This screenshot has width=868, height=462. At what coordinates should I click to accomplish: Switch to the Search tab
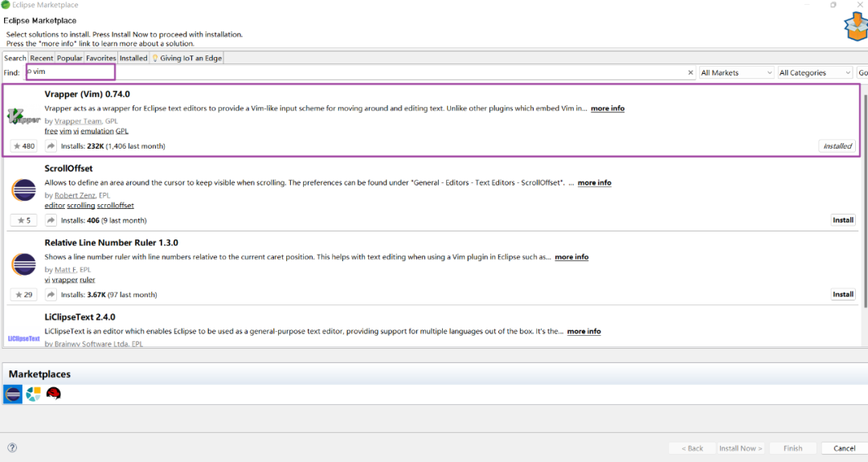(x=15, y=58)
